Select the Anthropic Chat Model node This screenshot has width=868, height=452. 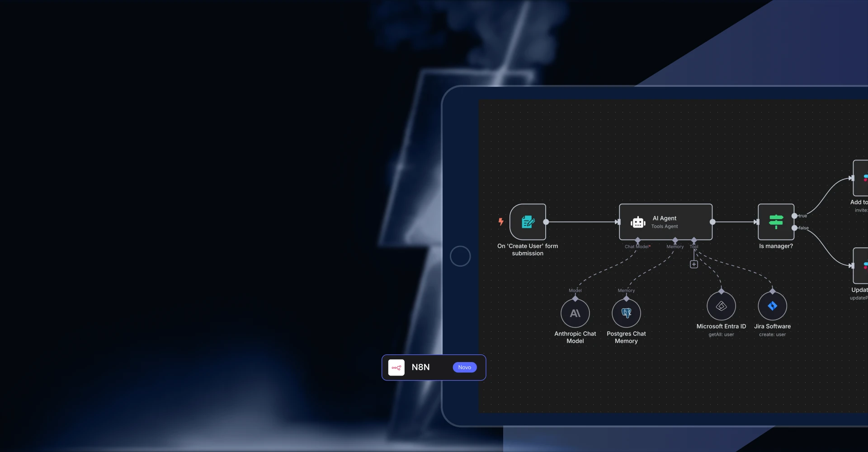coord(575,313)
